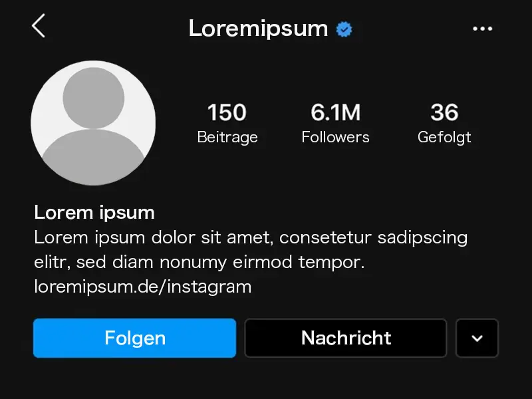This screenshot has width=532, height=399.
Task: Send a message via Nachricht button
Action: pyautogui.click(x=346, y=338)
